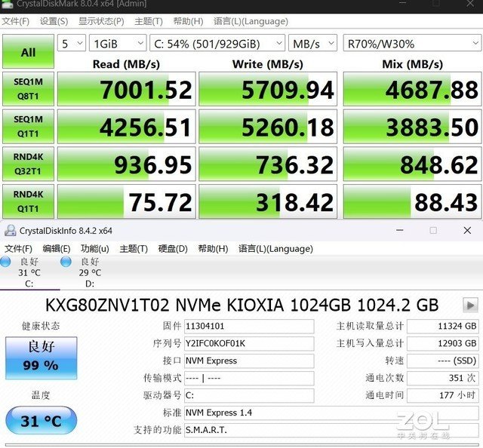Select the D: drive tab at 29 °C

(90, 272)
